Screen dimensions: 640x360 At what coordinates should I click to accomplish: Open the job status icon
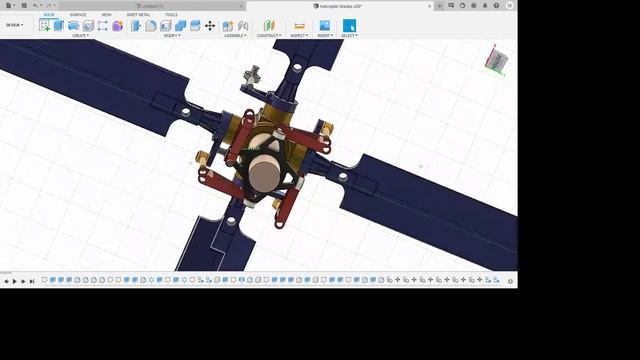[462, 6]
